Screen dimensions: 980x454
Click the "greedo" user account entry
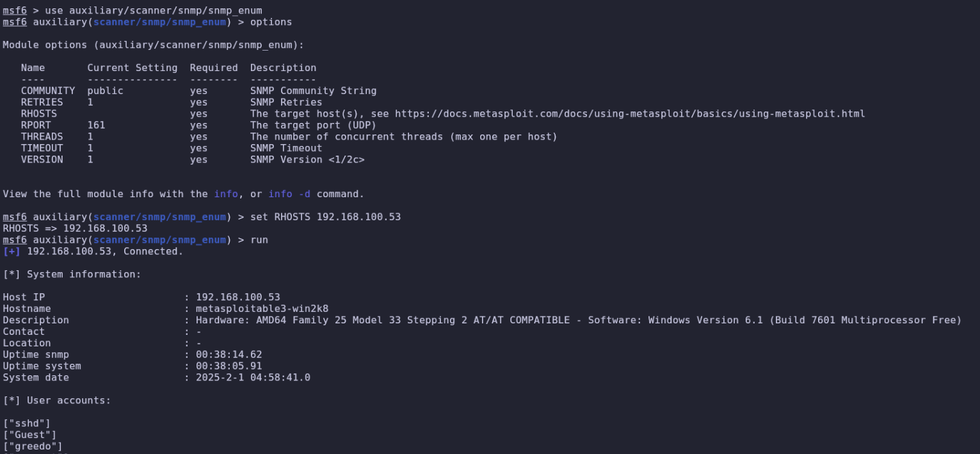pyautogui.click(x=33, y=446)
